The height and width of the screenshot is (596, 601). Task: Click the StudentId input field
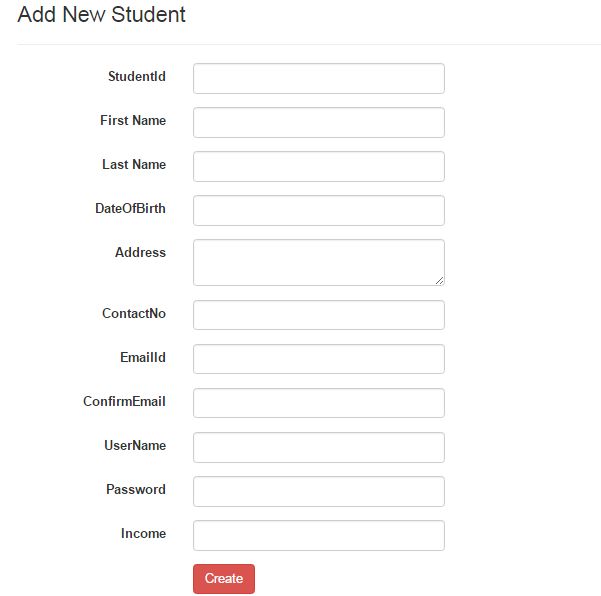tap(318, 79)
